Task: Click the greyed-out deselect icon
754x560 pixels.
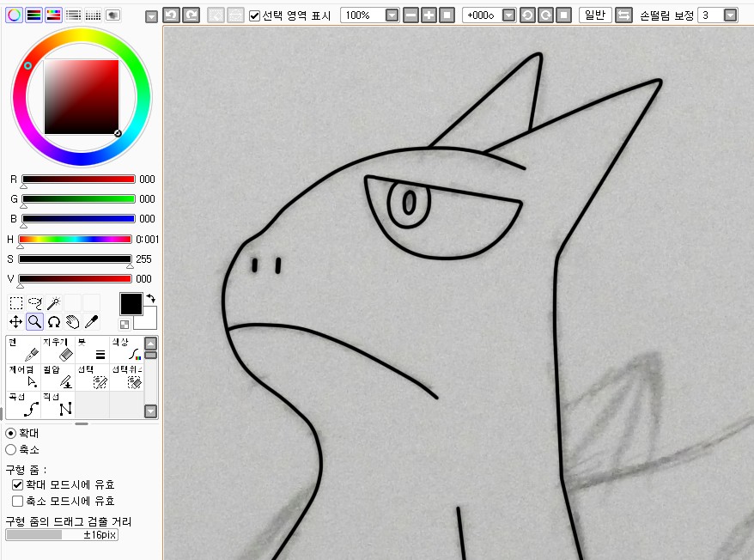Action: [x=216, y=15]
